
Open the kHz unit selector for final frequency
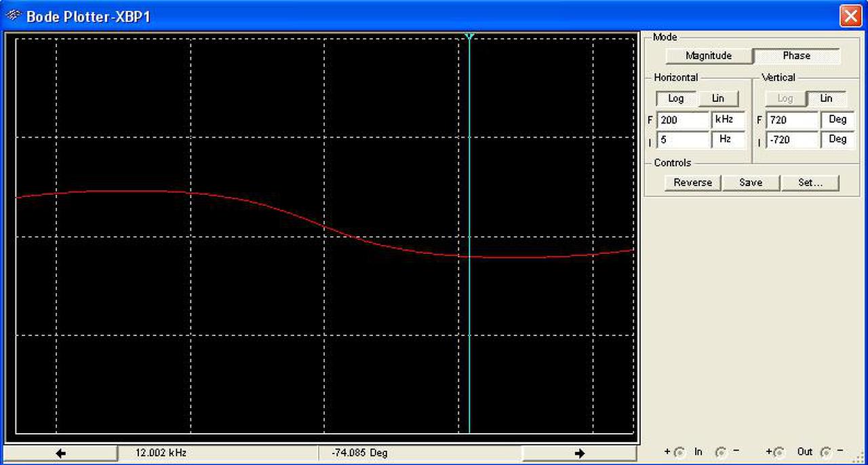point(728,119)
